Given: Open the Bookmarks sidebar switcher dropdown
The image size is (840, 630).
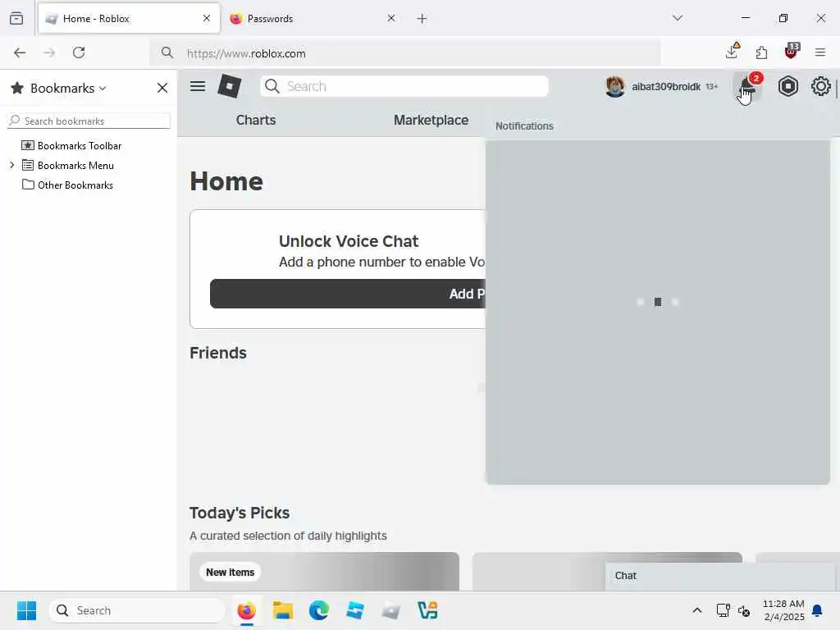Looking at the screenshot, I should point(68,88).
